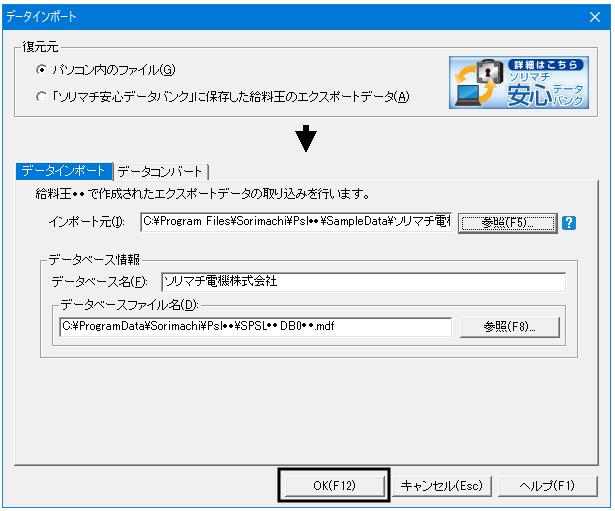Switch to the データコンバート tab
This screenshot has height=511, width=615.
pyautogui.click(x=160, y=172)
